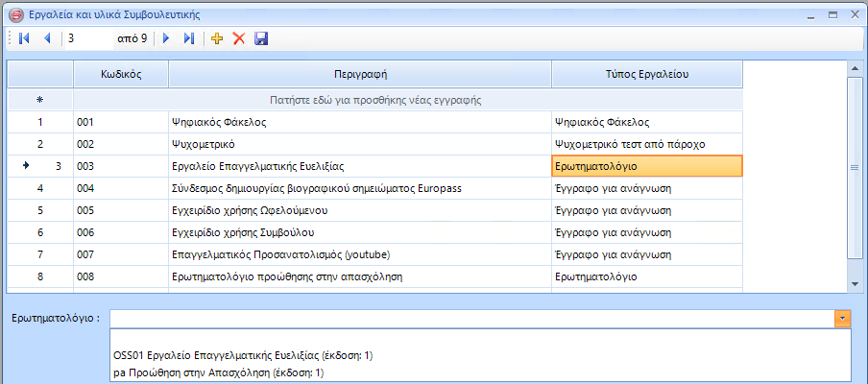Choose Προώθηση στην Απασχόληση from the list

point(219,373)
